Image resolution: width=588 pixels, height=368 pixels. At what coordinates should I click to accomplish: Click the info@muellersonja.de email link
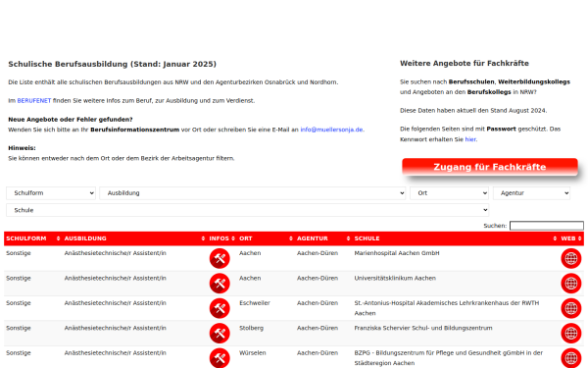point(331,130)
